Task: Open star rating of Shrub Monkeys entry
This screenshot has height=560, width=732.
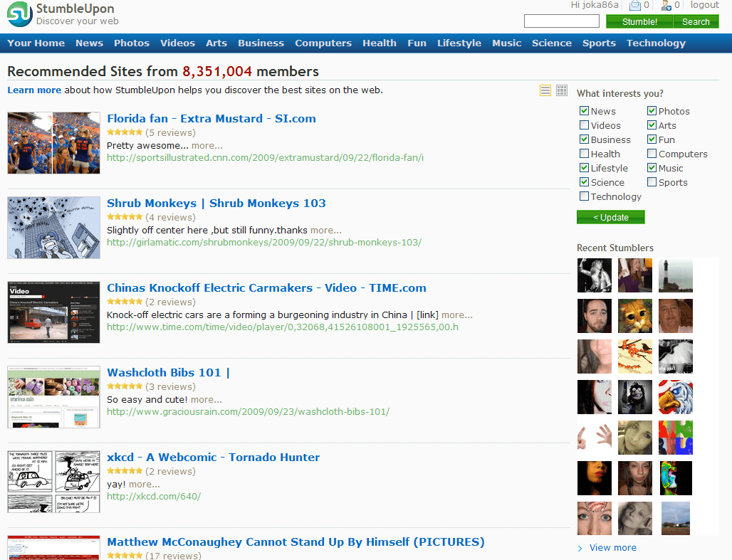Action: coord(124,217)
